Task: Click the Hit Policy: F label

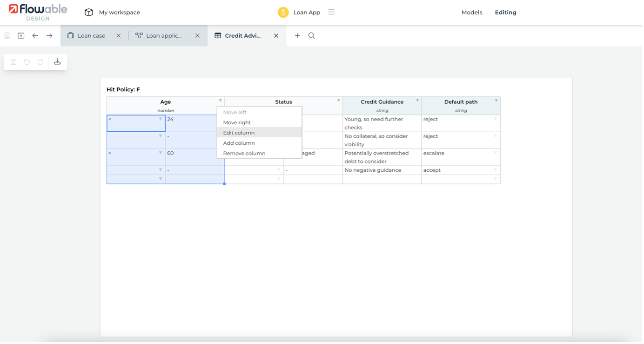Action: 123,89
